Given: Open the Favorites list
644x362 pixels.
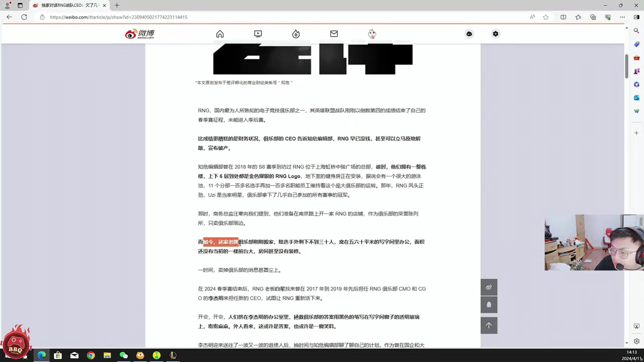Looking at the screenshot, I should 578,17.
